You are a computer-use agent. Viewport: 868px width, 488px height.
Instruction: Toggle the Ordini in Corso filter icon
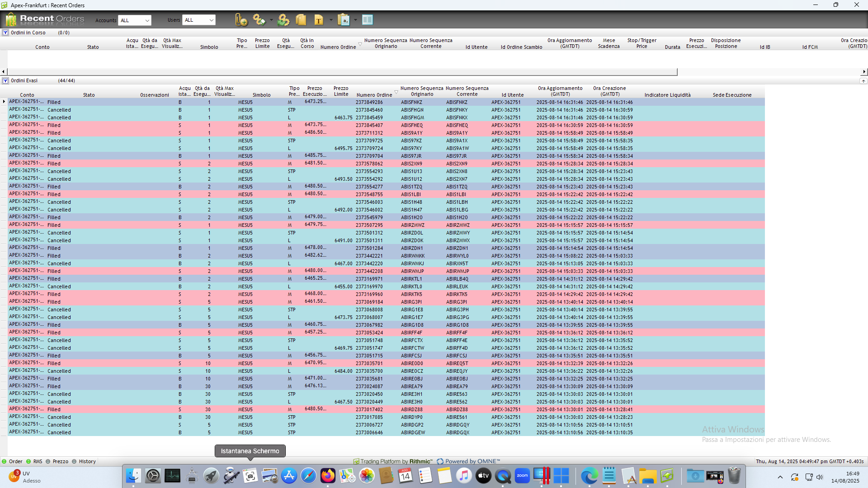click(x=5, y=33)
